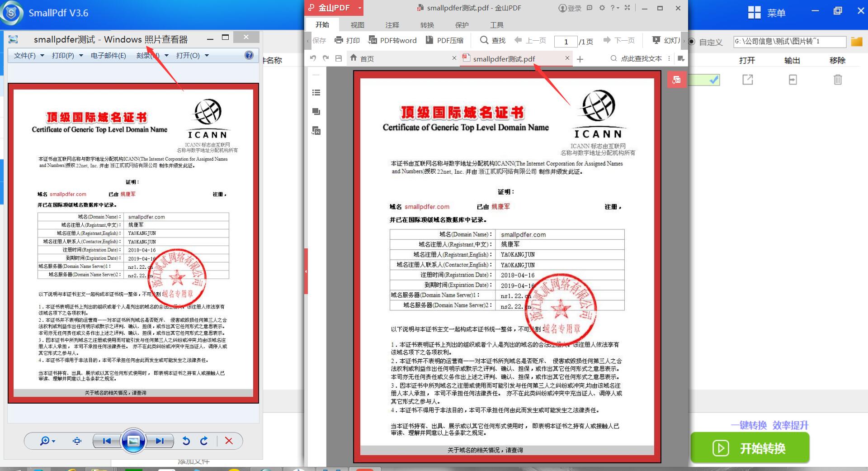The height and width of the screenshot is (471, 868).
Task: Browse output folder with yellow folder icon
Action: click(856, 42)
